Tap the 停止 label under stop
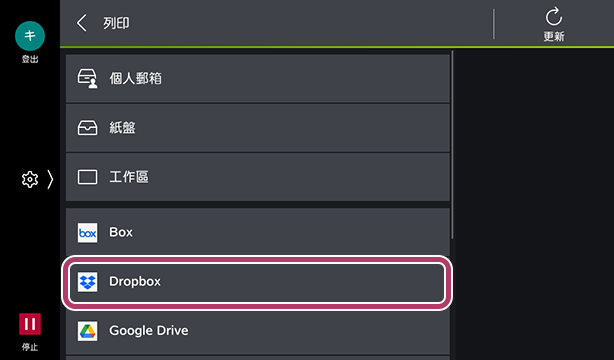614x360 pixels. (x=30, y=347)
